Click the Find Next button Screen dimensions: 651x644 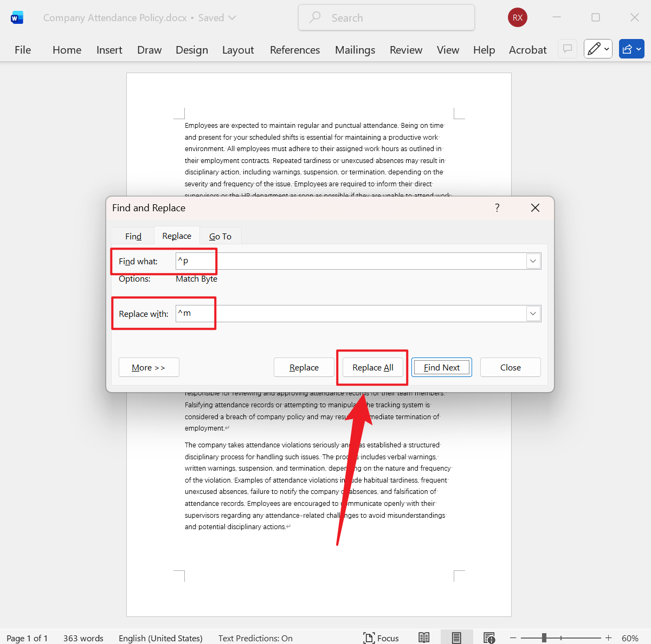[441, 367]
